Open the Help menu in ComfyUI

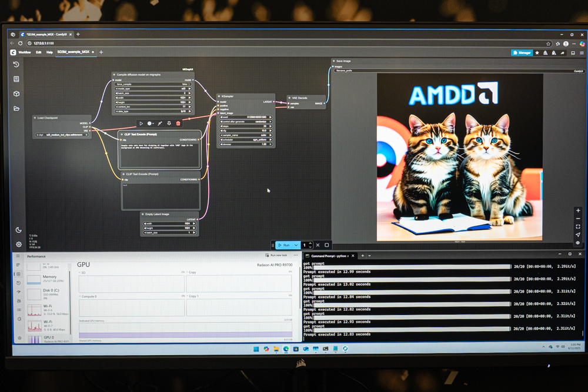pyautogui.click(x=49, y=52)
